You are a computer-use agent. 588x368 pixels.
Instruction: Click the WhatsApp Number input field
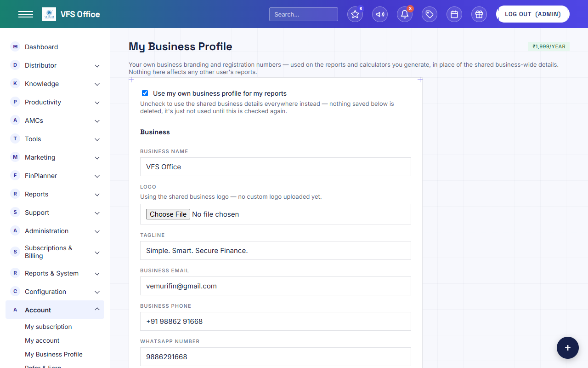pyautogui.click(x=276, y=357)
